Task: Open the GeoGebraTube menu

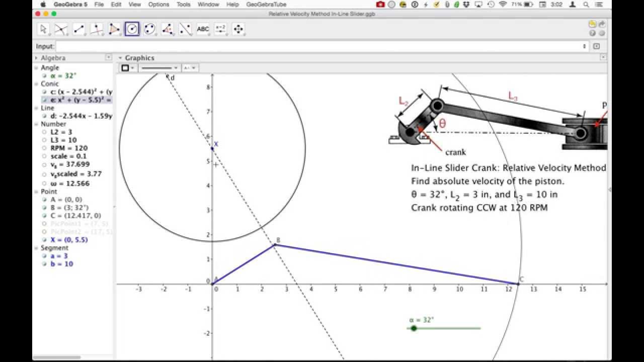Action: coord(267,5)
